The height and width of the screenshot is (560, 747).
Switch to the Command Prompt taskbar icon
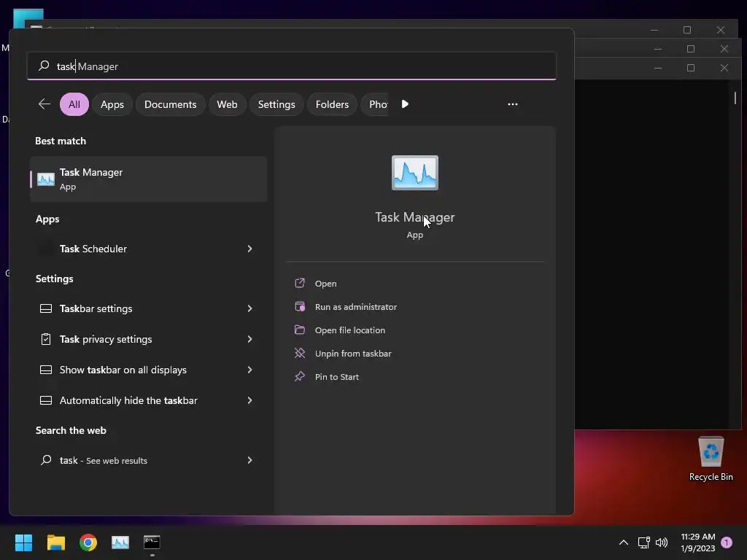[152, 542]
